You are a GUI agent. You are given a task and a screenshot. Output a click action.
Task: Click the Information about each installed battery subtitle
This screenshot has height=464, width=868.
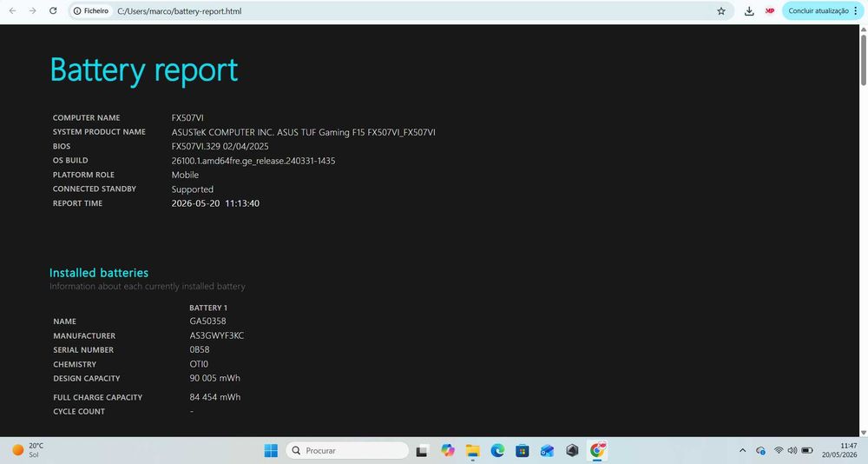[148, 287]
